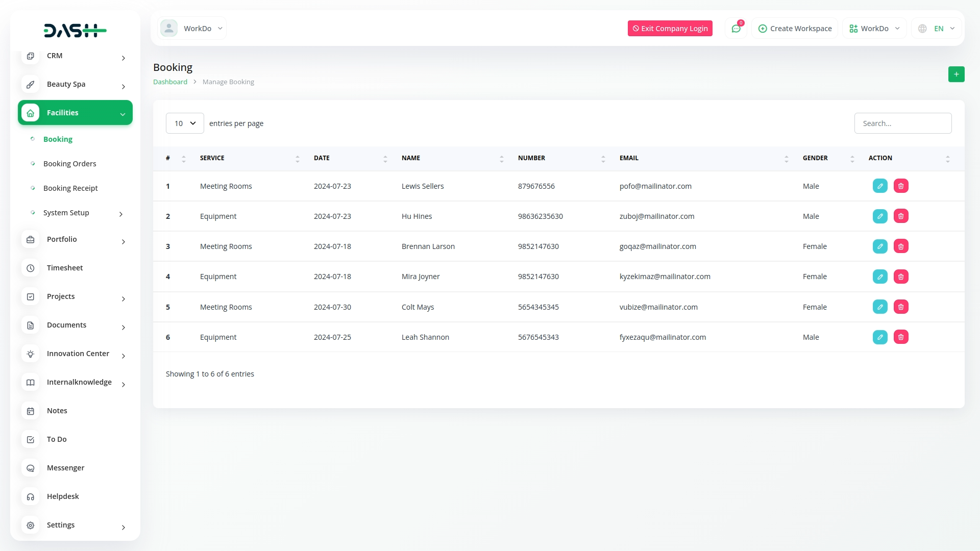Screen dimensions: 980x551
Task: Edit the Colt Mays booking entry
Action: point(880,307)
